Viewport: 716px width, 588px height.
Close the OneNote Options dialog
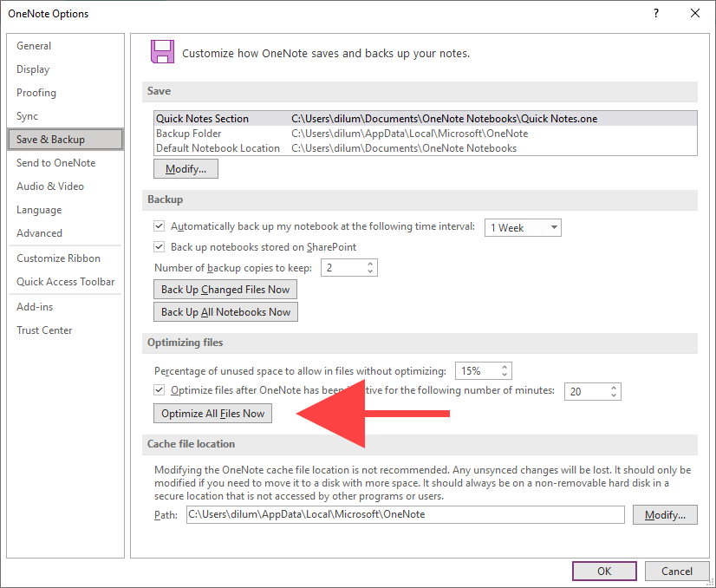click(695, 13)
